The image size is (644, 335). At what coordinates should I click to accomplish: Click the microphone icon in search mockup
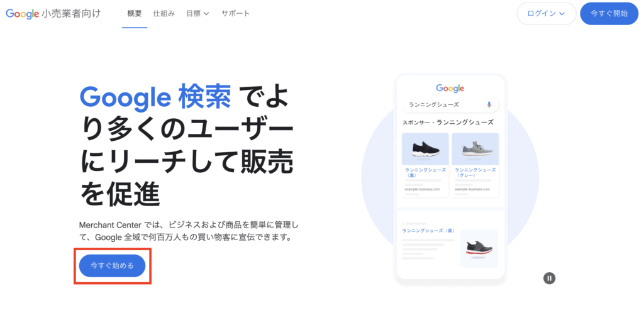pyautogui.click(x=489, y=105)
